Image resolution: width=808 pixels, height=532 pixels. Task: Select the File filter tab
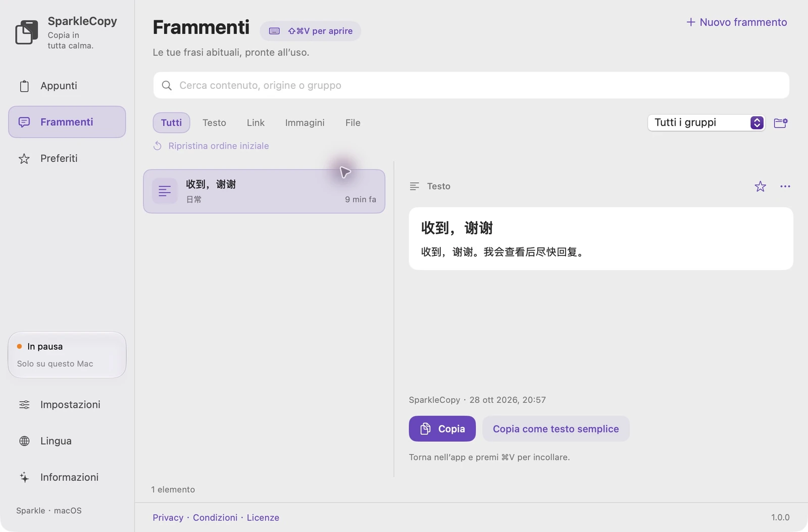click(x=352, y=123)
